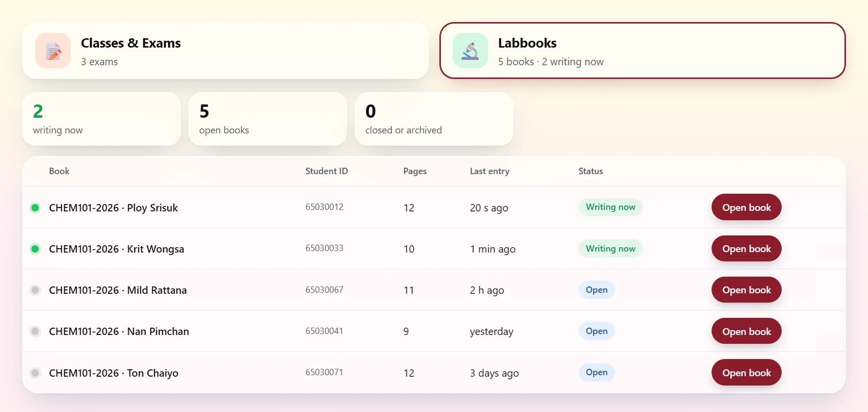Open book for Ton Chaiyo
Viewport: 868px width, 412px height.
coord(746,372)
